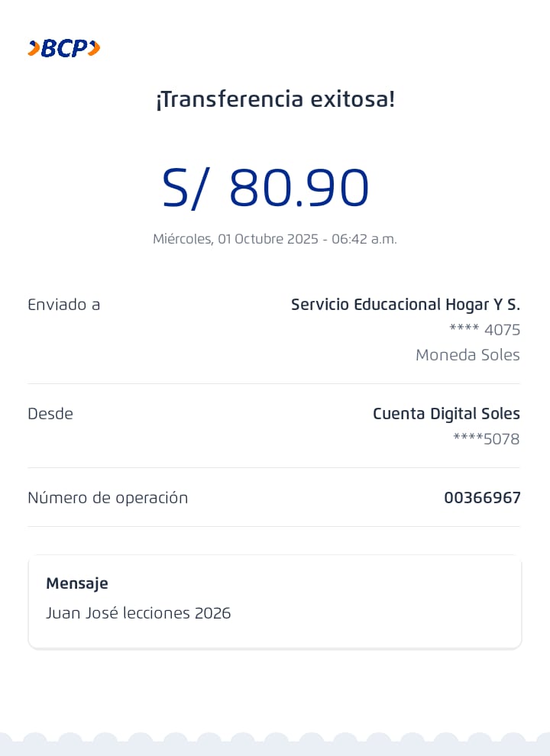Select recipient Servicio Educacional Hogar Y S.
The height and width of the screenshot is (756, 550).
pos(405,305)
